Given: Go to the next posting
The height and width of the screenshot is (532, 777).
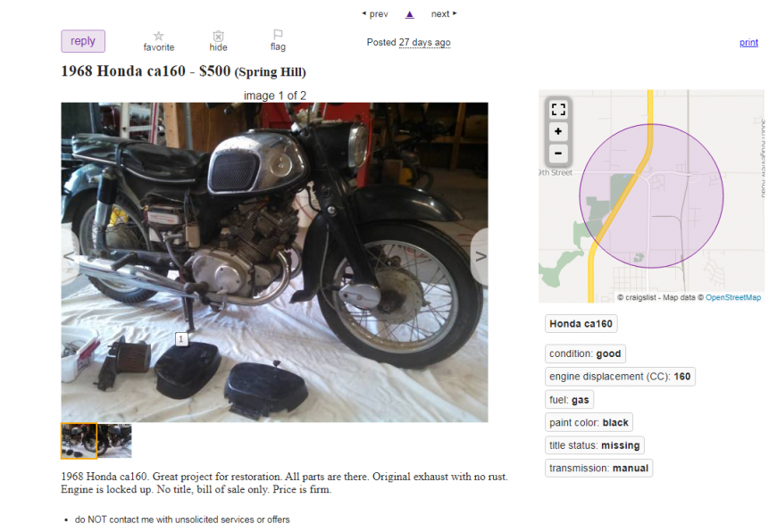Looking at the screenshot, I should coord(444,14).
